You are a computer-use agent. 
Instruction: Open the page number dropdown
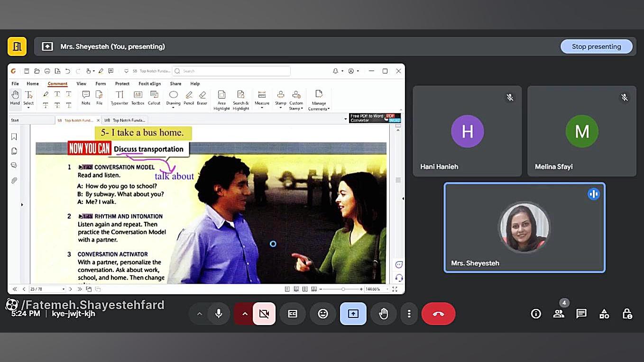(63, 289)
